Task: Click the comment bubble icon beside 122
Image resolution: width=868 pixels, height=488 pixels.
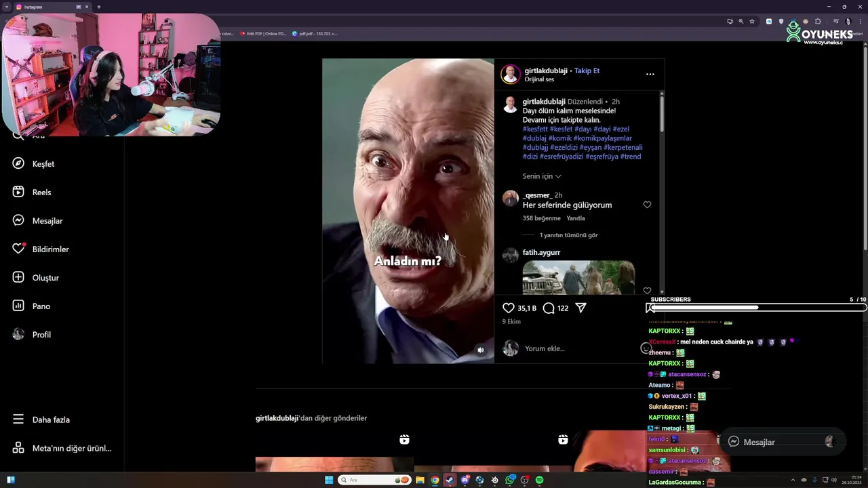Action: [549, 308]
